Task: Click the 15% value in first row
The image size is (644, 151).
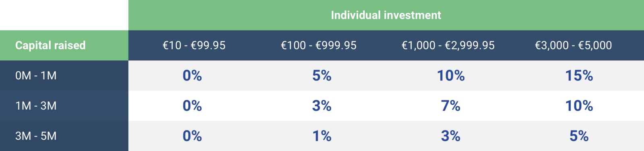Action: pos(579,75)
